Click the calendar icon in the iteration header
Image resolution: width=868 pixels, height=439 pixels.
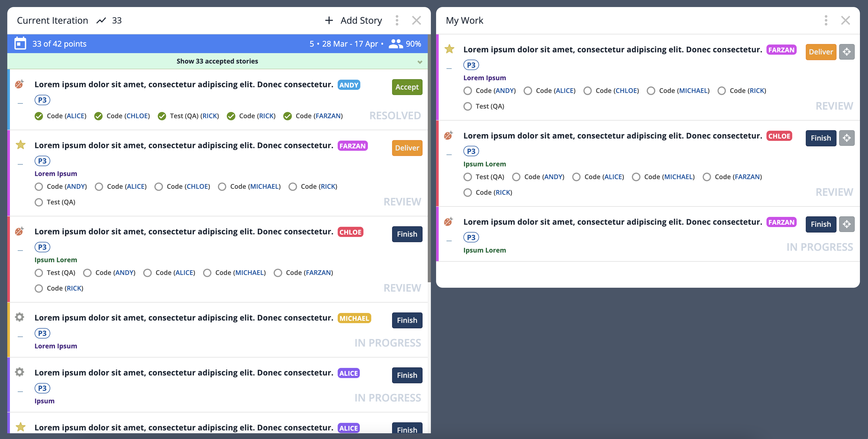click(x=20, y=43)
